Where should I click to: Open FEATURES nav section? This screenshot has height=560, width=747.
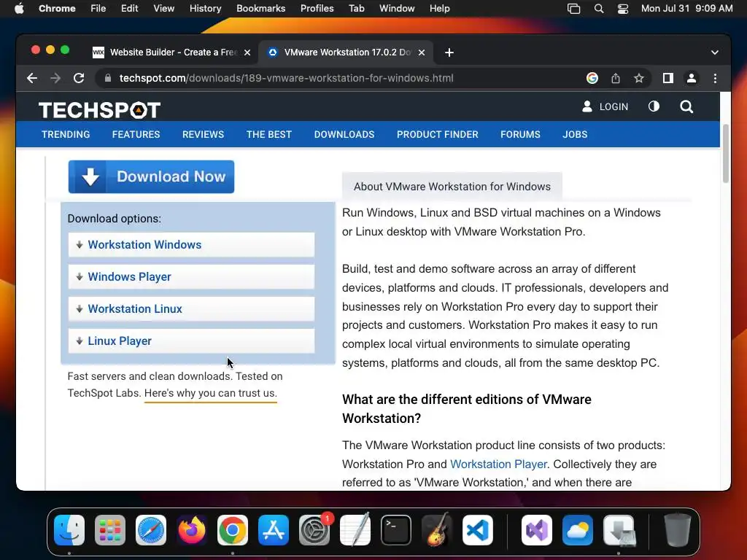coord(136,134)
